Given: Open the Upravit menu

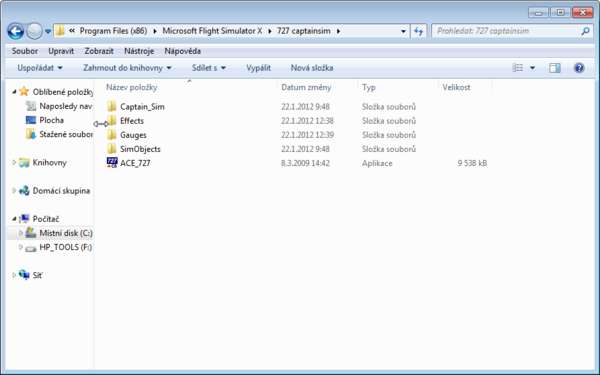Looking at the screenshot, I should coord(61,51).
